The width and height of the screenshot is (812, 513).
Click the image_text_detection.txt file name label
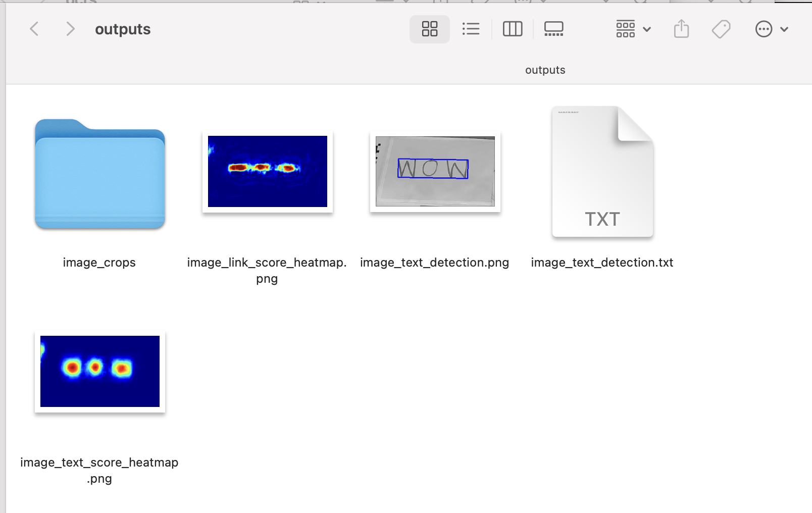click(602, 263)
